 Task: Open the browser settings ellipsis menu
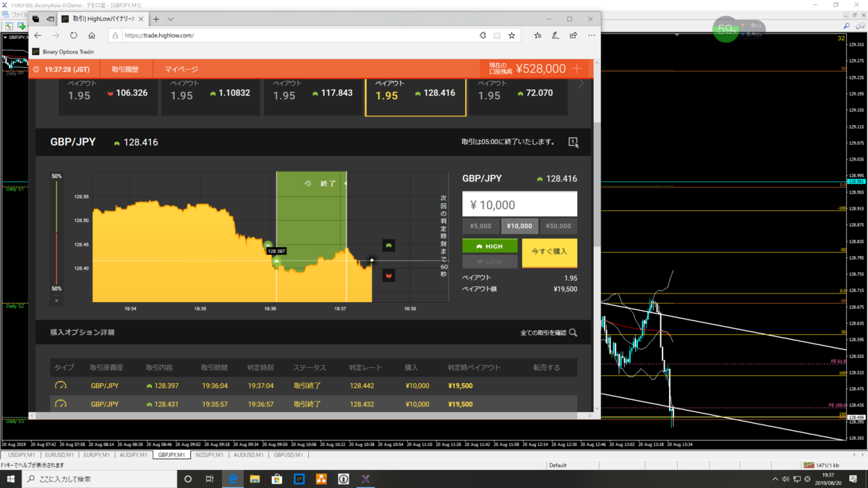click(592, 35)
